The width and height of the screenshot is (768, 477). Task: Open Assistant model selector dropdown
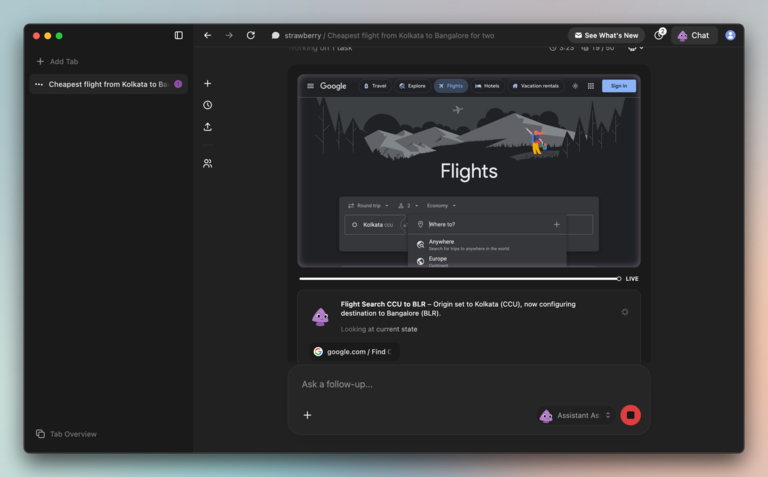point(576,415)
